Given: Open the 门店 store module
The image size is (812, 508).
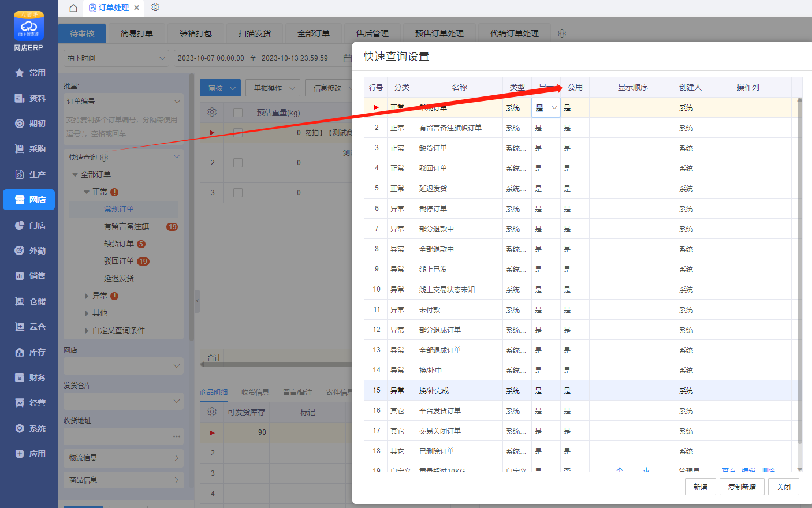Looking at the screenshot, I should click(x=29, y=225).
